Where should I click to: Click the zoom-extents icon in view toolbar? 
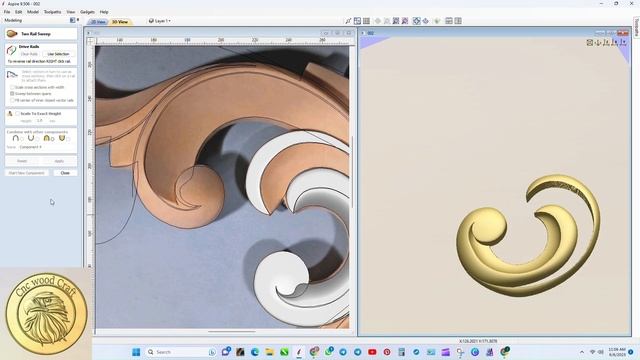(x=404, y=21)
